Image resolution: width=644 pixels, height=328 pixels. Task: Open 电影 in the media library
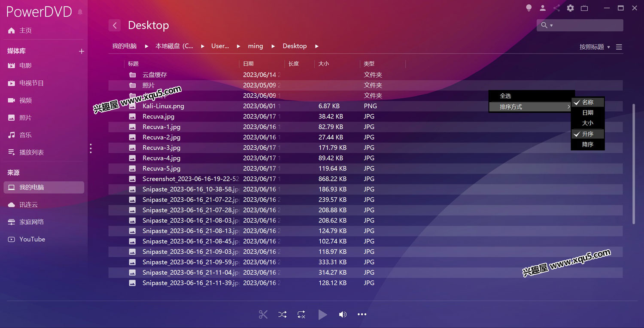[x=20, y=66]
